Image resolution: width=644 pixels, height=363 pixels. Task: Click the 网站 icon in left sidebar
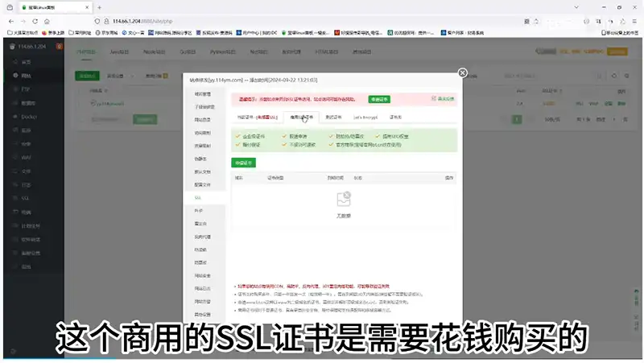(24, 75)
